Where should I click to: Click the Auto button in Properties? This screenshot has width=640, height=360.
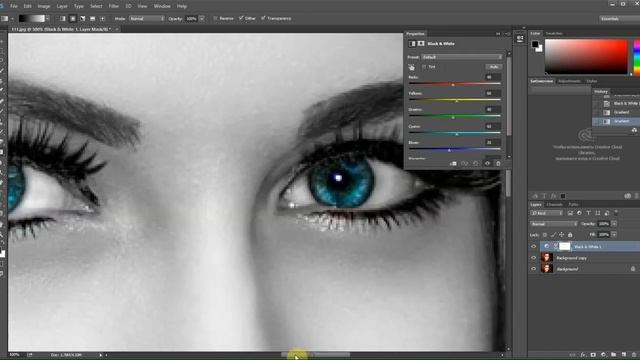tap(494, 67)
